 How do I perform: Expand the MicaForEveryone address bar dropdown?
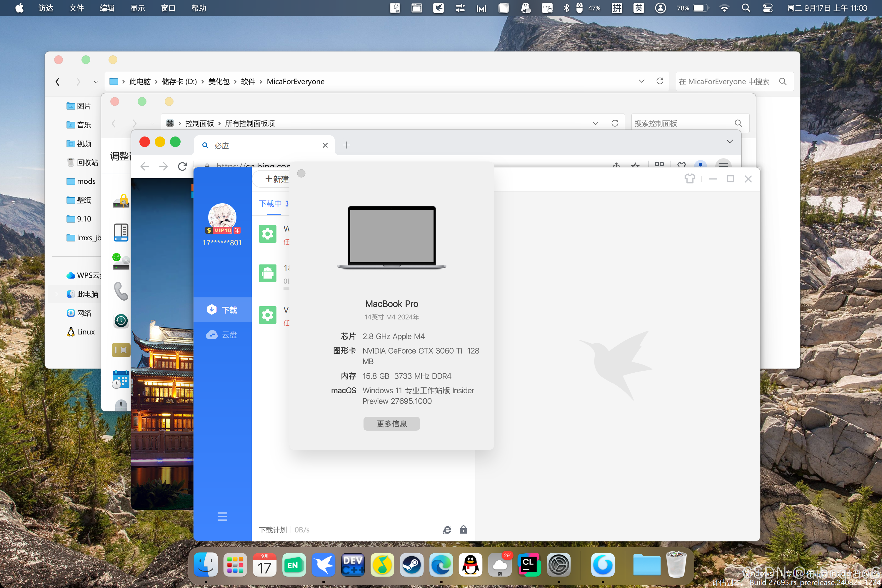tap(641, 81)
